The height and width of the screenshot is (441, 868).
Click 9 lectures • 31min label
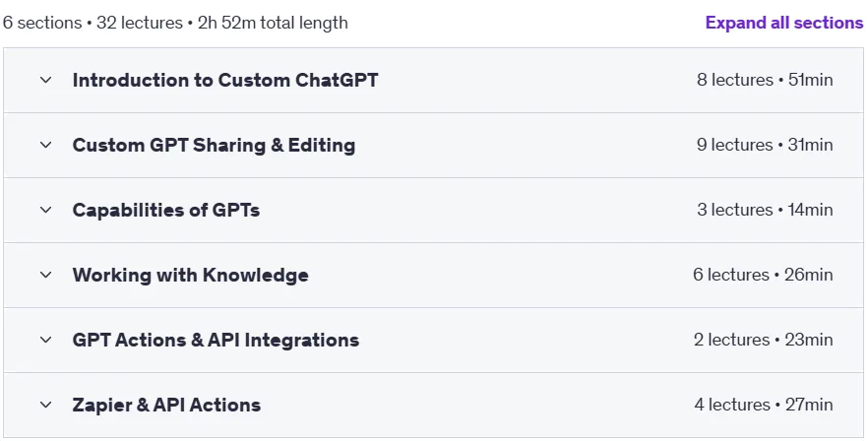pyautogui.click(x=765, y=145)
